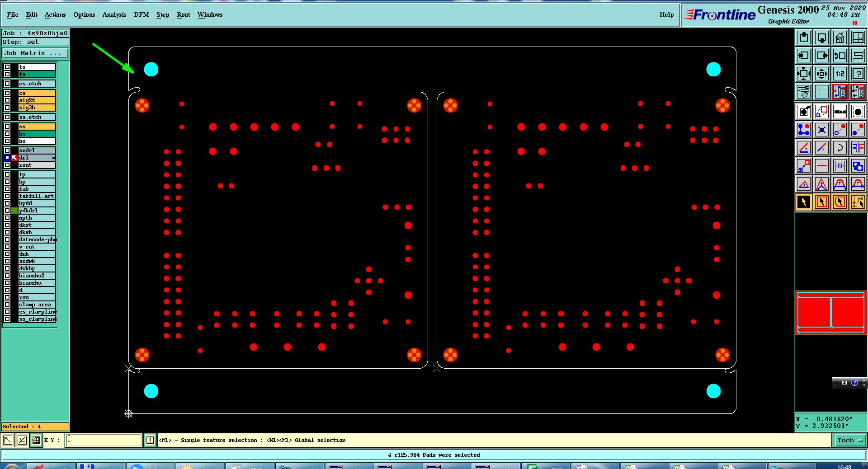This screenshot has width=868, height=469.
Task: Open the Actions menu
Action: coord(55,14)
